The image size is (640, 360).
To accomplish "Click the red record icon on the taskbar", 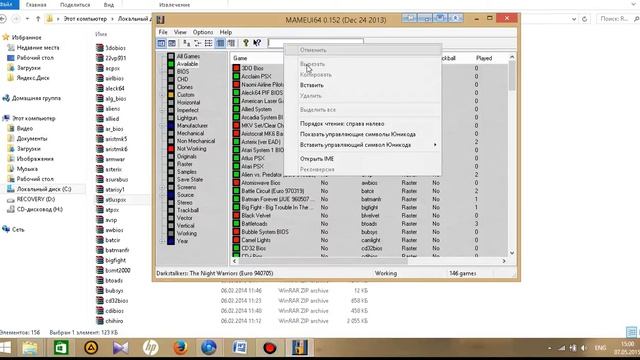I will click(270, 348).
